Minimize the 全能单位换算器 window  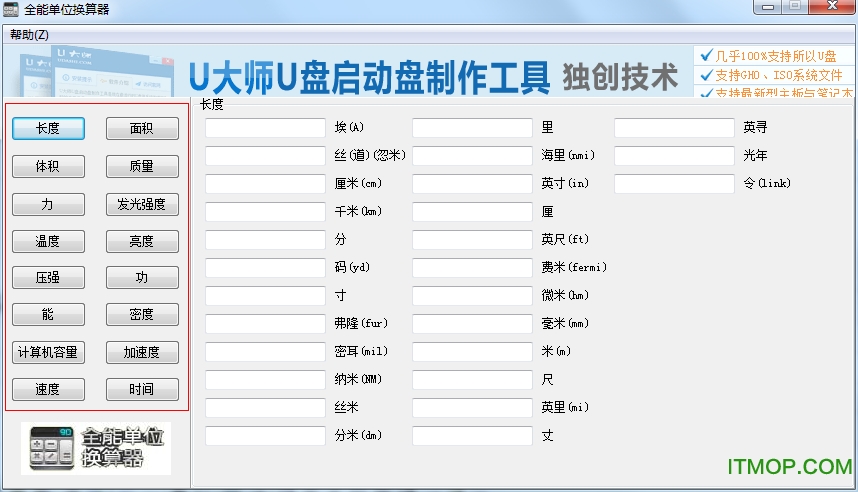point(768,7)
